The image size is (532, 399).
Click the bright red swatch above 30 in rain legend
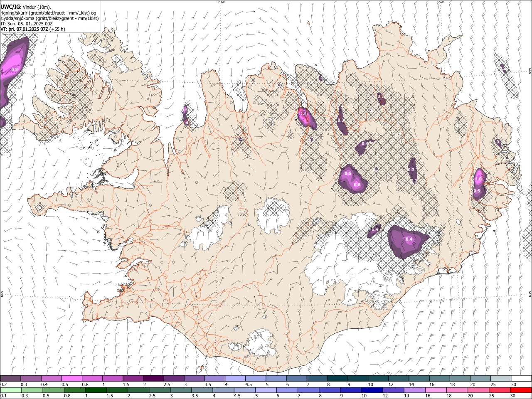(520, 390)
